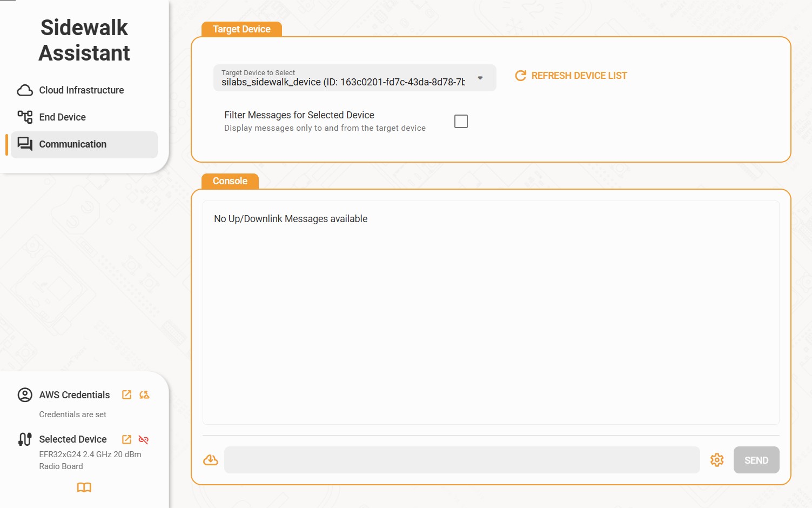Click the 'Credentials are set' status text
This screenshot has width=812, height=508.
73,415
